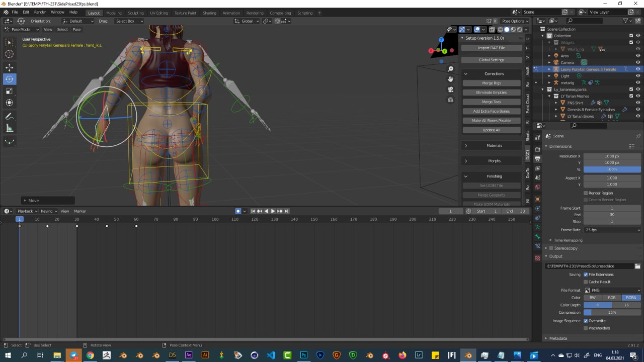Open the Frame Rate dropdown
Image resolution: width=644 pixels, height=362 pixels.
coord(612,230)
